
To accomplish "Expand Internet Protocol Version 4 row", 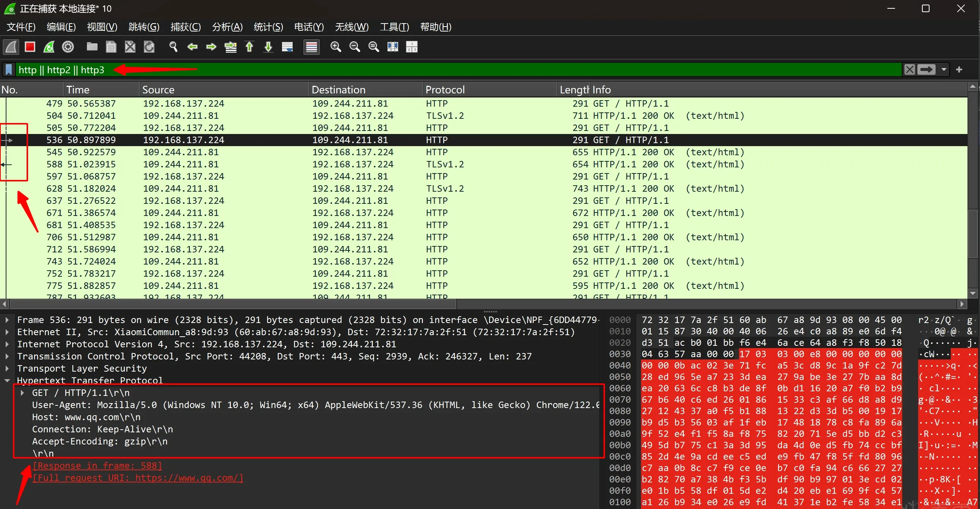I will pyautogui.click(x=7, y=344).
